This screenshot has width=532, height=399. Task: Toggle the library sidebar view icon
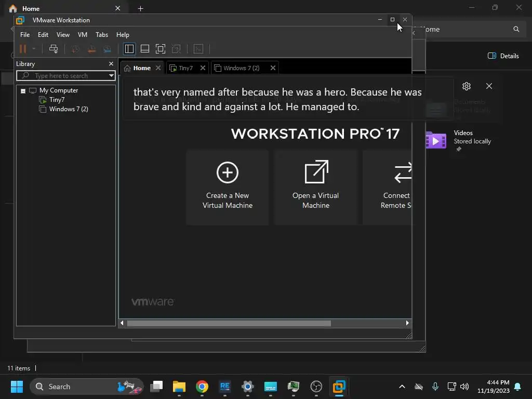129,49
